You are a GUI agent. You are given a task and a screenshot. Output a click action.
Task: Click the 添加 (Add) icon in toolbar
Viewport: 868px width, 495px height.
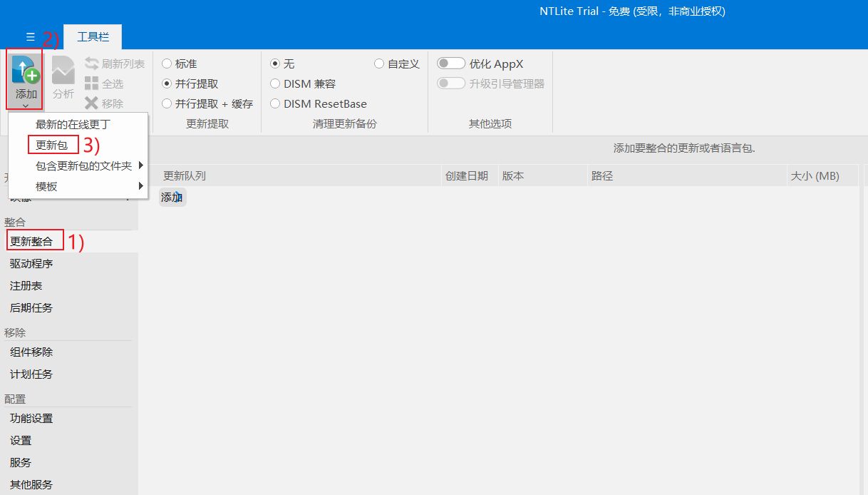[x=26, y=72]
